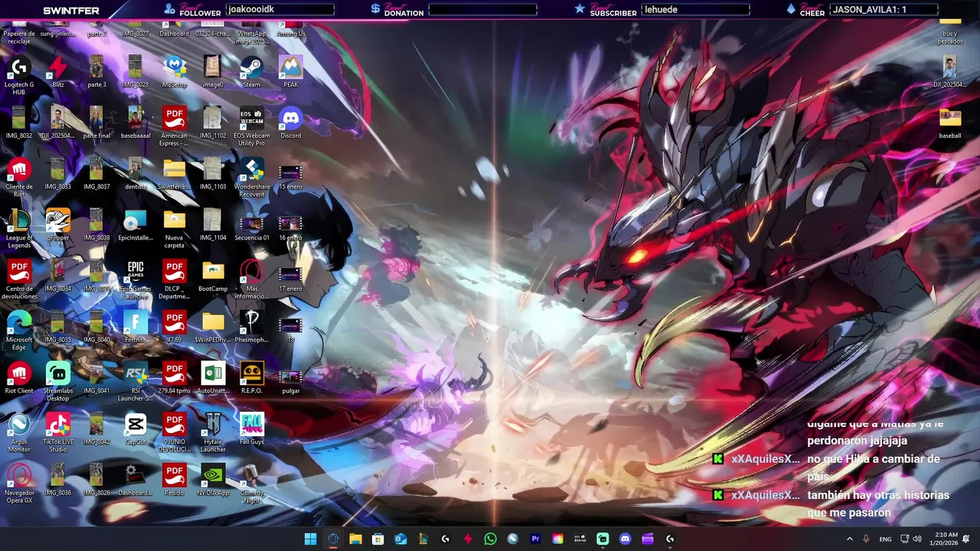Select the Microsoft Edge desktop shortcut

click(x=19, y=331)
